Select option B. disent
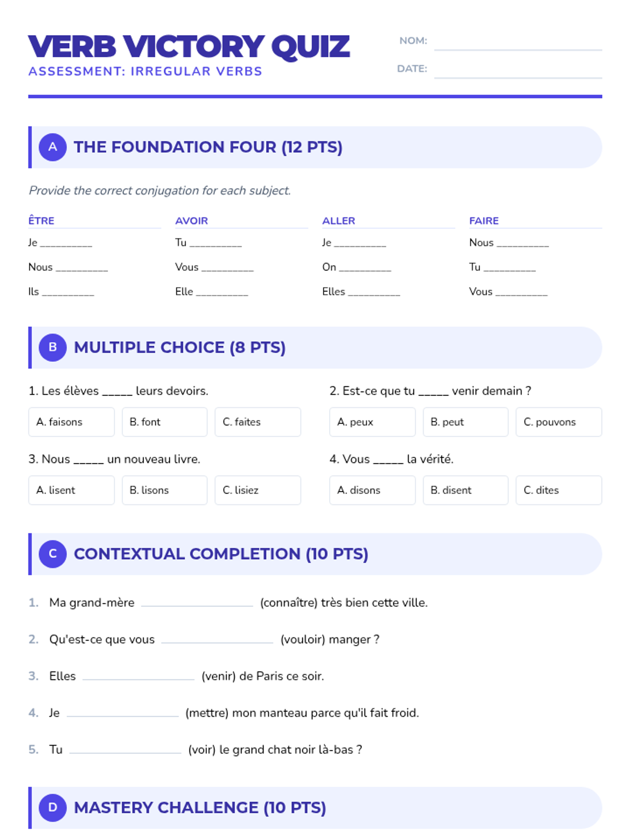The height and width of the screenshot is (840, 630). pos(466,490)
